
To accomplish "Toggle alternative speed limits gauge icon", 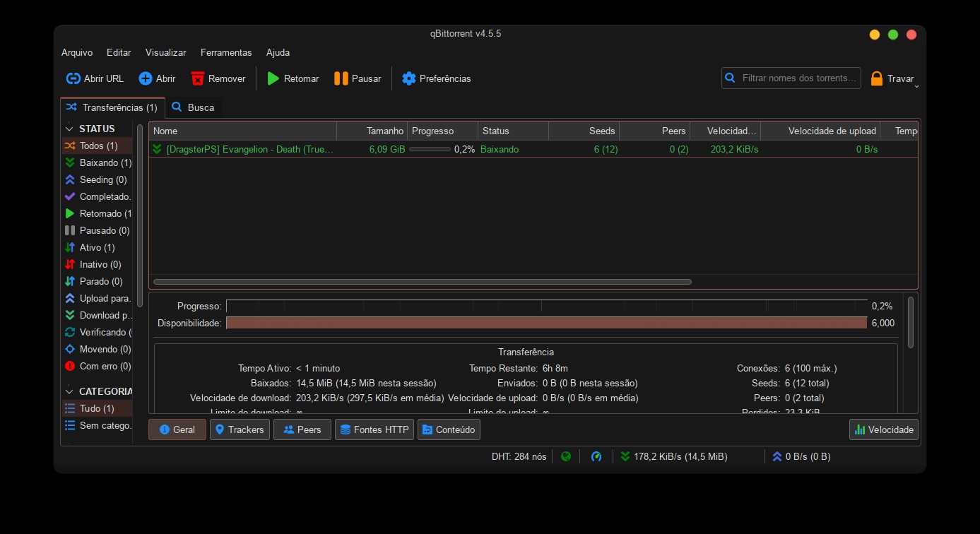I will point(596,456).
